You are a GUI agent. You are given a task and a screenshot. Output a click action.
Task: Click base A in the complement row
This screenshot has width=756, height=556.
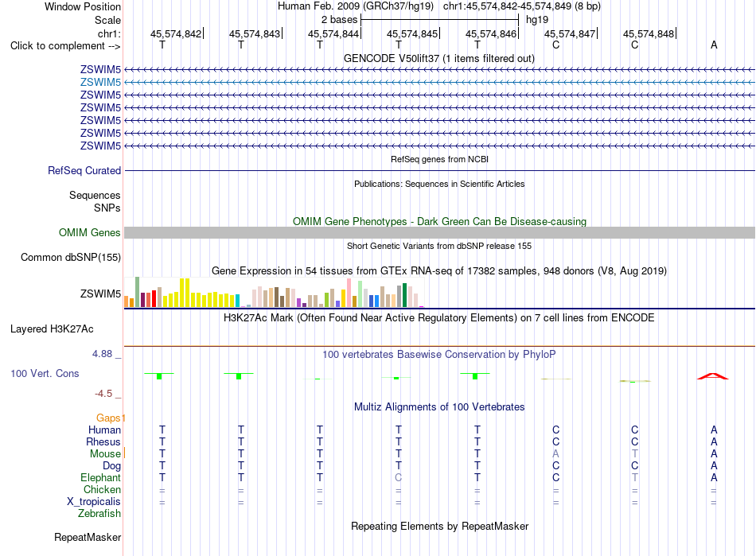click(714, 45)
